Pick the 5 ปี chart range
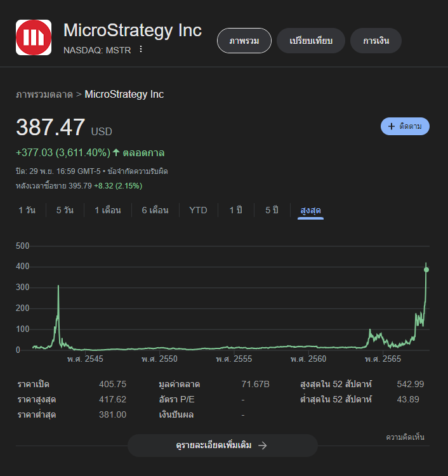Image resolution: width=448 pixels, height=476 pixels. [272, 210]
